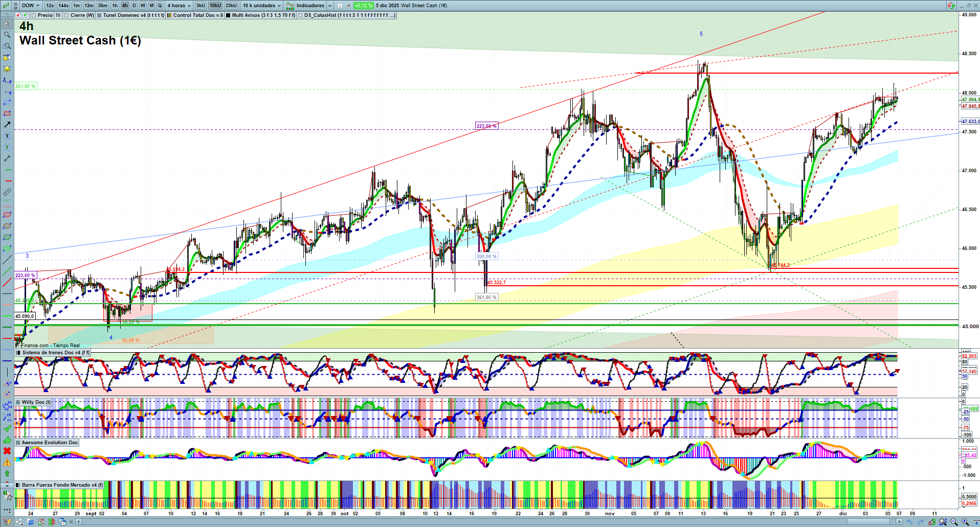Toggle Willy Doc panel box
The height and width of the screenshot is (527, 980).
pos(18,402)
